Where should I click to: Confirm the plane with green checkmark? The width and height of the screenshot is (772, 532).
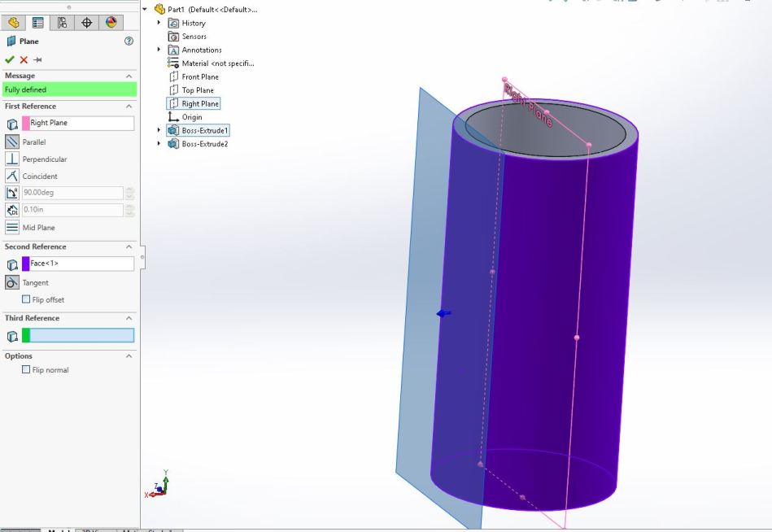coord(10,59)
